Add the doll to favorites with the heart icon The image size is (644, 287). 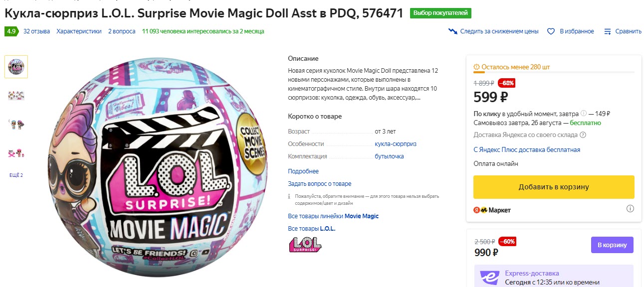pos(550,31)
